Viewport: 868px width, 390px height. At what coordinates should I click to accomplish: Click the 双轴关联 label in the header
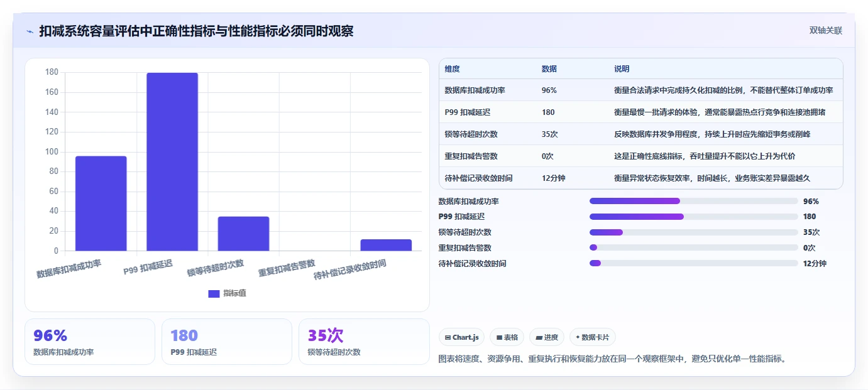coord(825,31)
